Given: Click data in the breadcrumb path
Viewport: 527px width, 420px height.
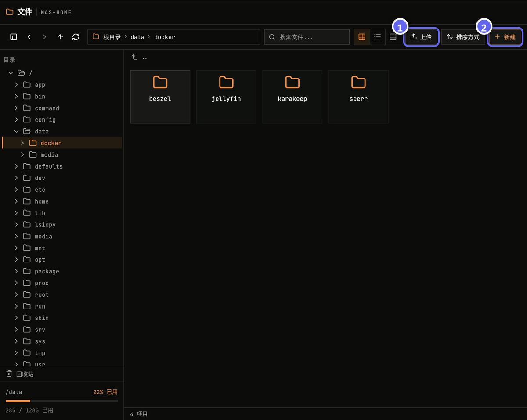Looking at the screenshot, I should click(x=137, y=37).
